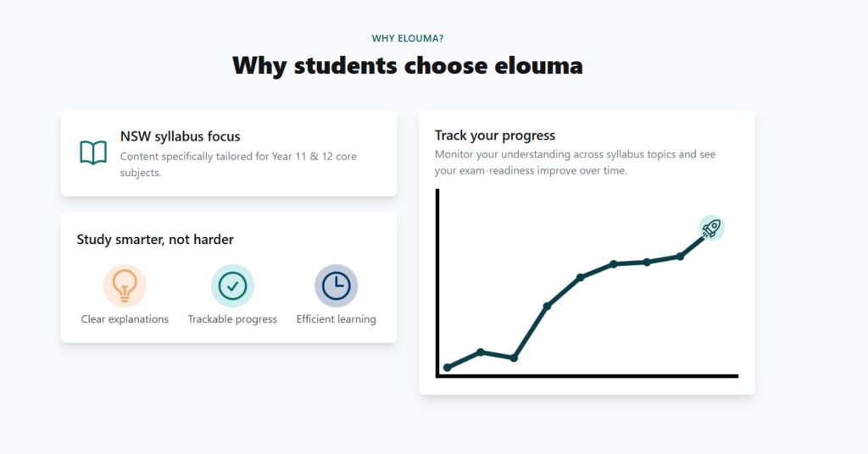Click the open book icon
868x454 pixels.
pos(93,152)
